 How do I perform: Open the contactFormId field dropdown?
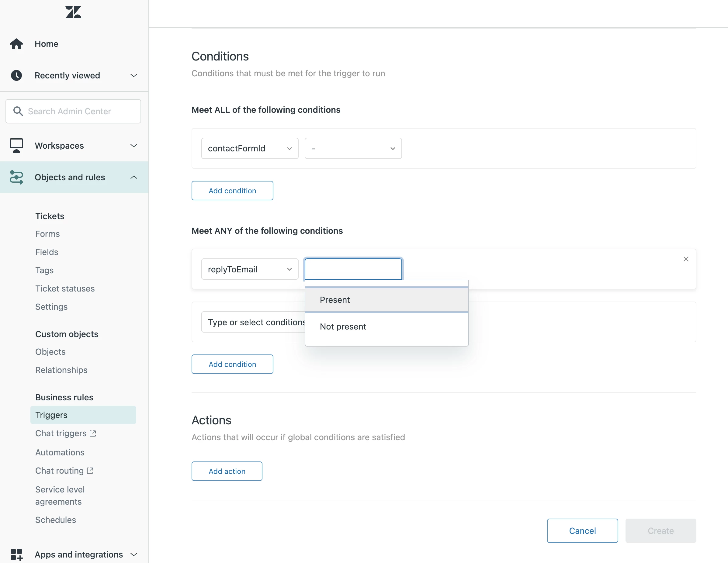(250, 148)
